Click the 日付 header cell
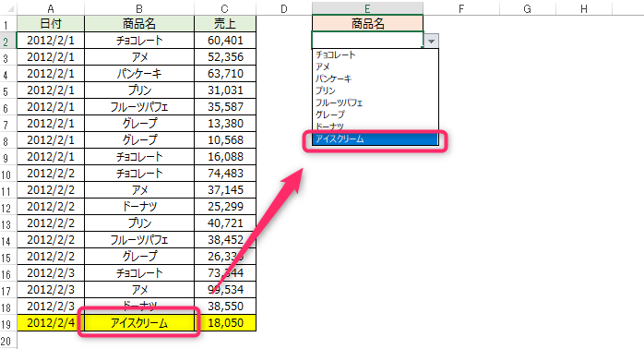 (51, 24)
